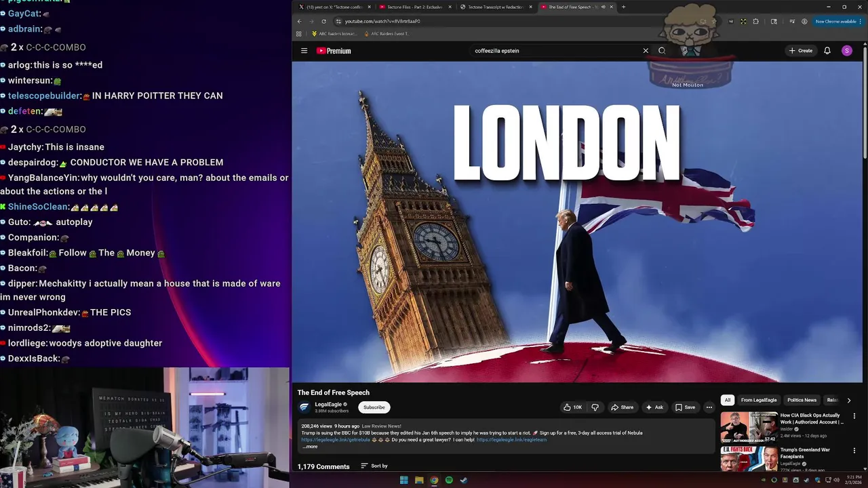
Task: Click the 1,179 Comments heading
Action: pyautogui.click(x=323, y=466)
